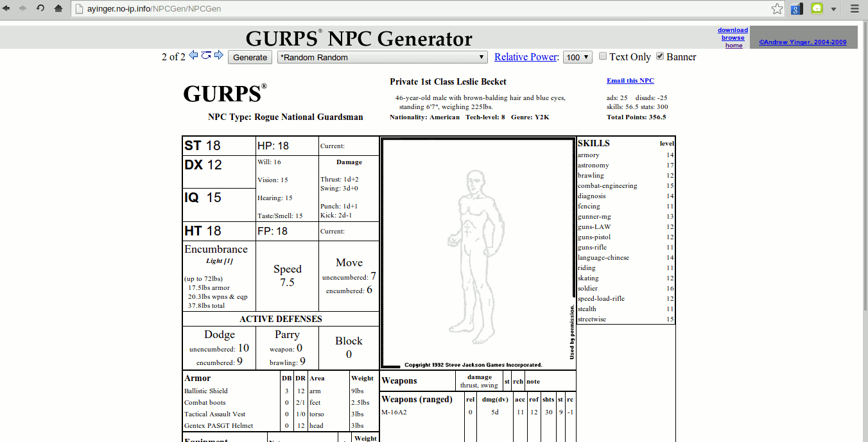The height and width of the screenshot is (442, 868).
Task: Click the Email this NPC link
Action: coord(630,80)
